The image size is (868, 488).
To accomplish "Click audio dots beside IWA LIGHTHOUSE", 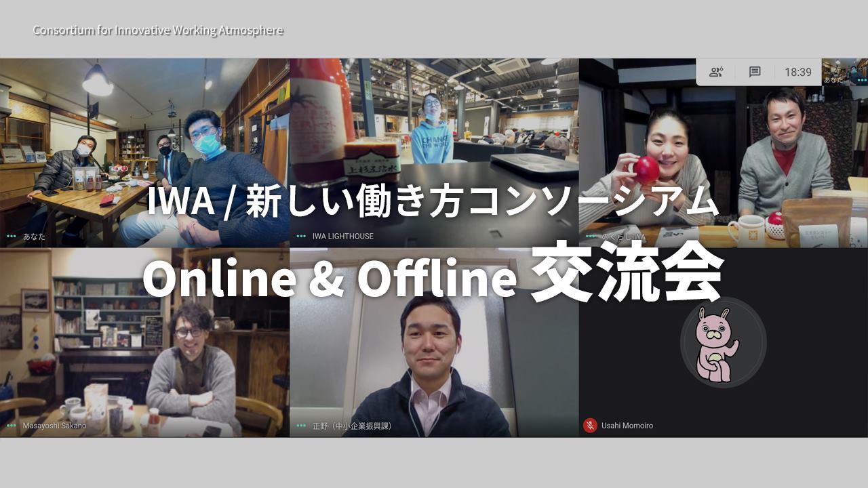I will tap(301, 237).
